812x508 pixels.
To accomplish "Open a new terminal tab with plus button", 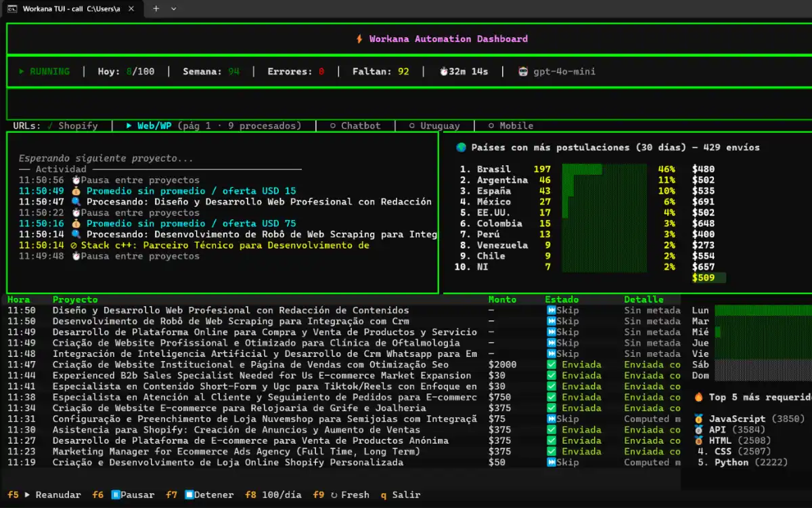I will pos(156,9).
